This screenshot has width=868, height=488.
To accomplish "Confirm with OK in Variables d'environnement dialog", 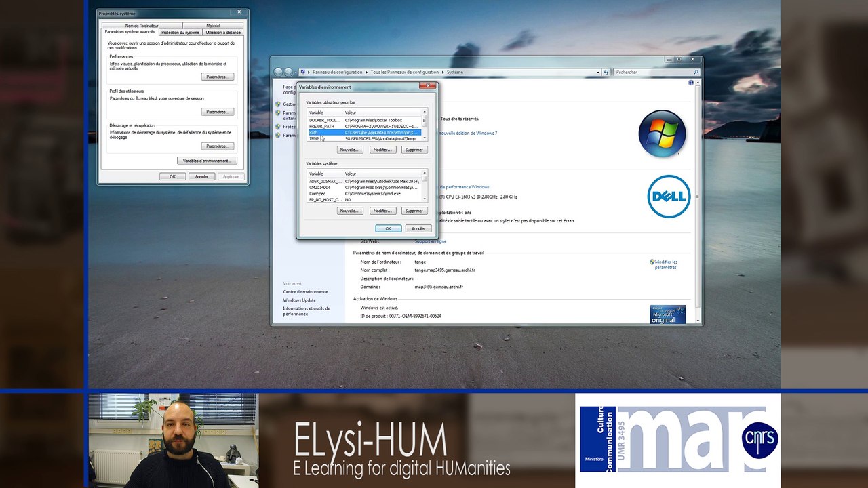I will click(389, 228).
